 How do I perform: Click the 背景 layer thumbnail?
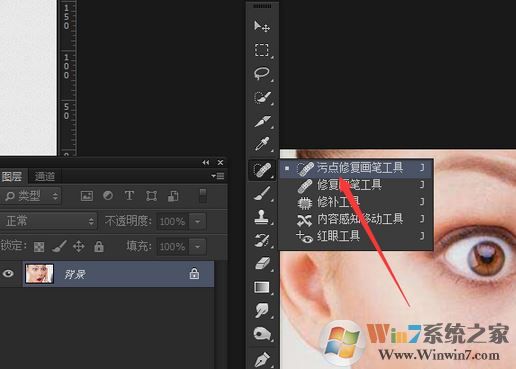[39, 274]
